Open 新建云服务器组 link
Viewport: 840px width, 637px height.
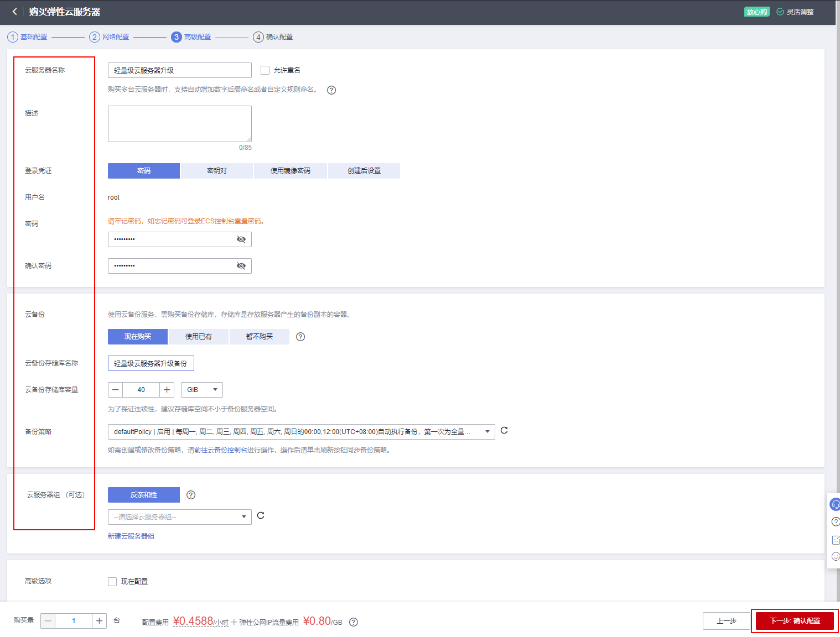pos(131,536)
